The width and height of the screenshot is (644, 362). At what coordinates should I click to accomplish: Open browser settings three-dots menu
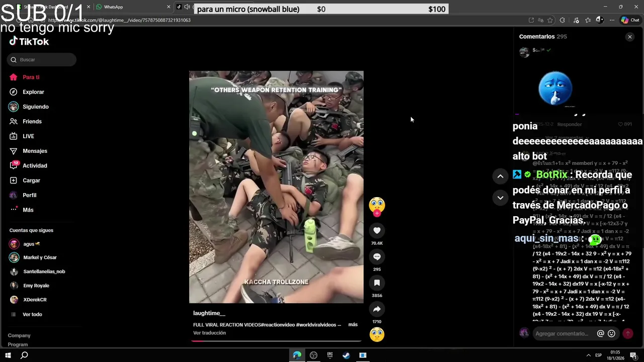pyautogui.click(x=612, y=20)
